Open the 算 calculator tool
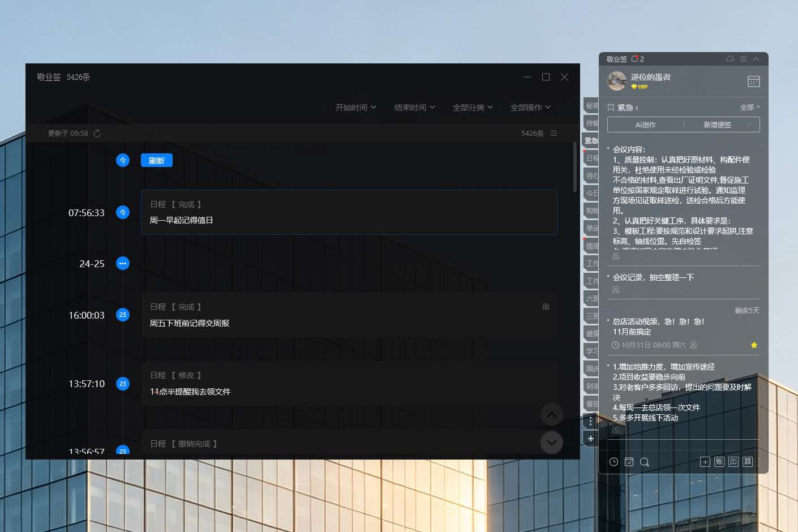 pos(748,462)
